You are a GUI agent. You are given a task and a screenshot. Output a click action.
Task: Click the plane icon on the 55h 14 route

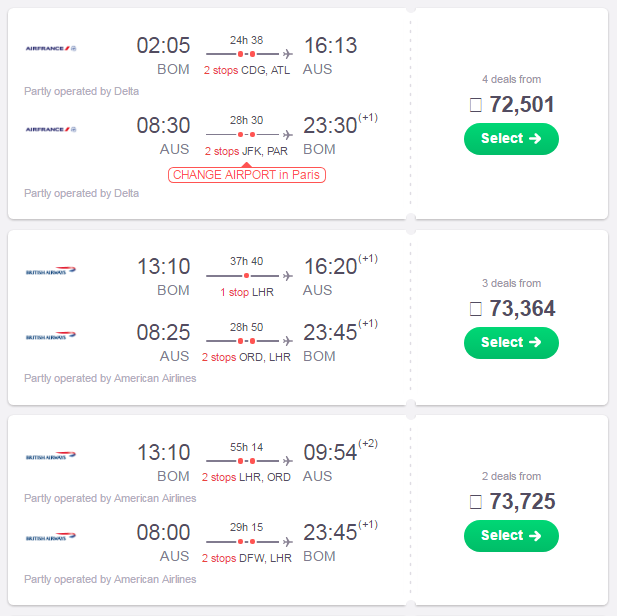point(288,461)
